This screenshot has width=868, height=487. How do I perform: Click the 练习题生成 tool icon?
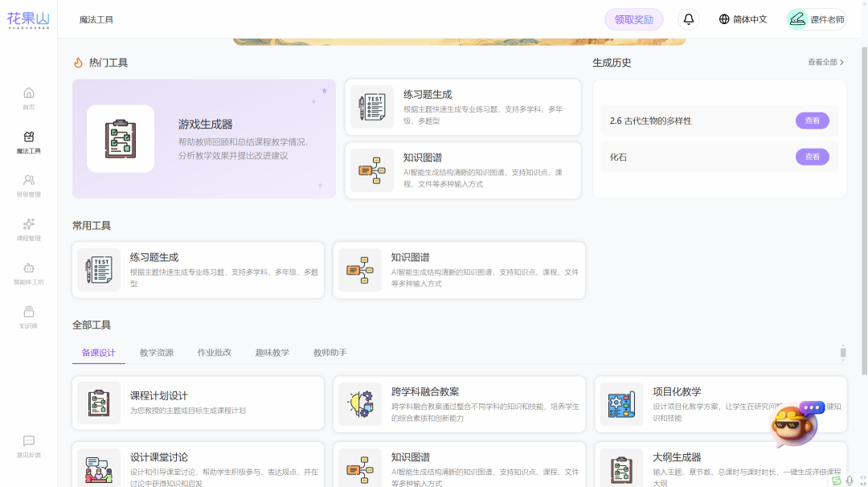tap(371, 106)
